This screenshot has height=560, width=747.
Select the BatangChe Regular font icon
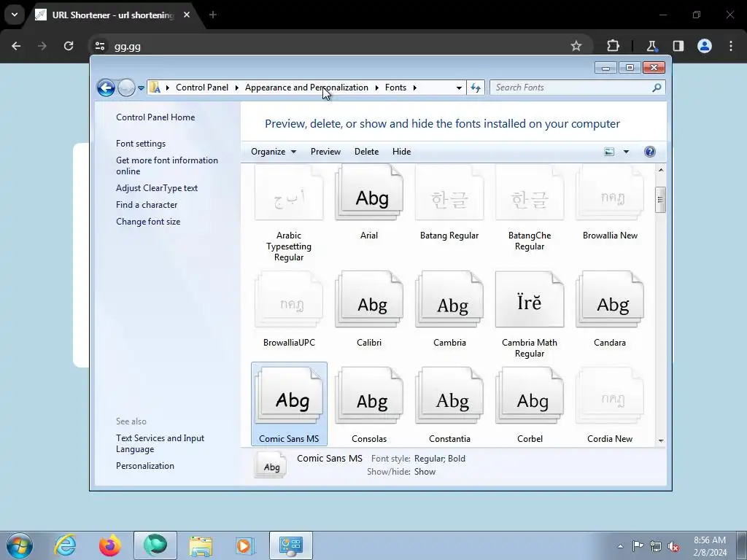tap(530, 192)
